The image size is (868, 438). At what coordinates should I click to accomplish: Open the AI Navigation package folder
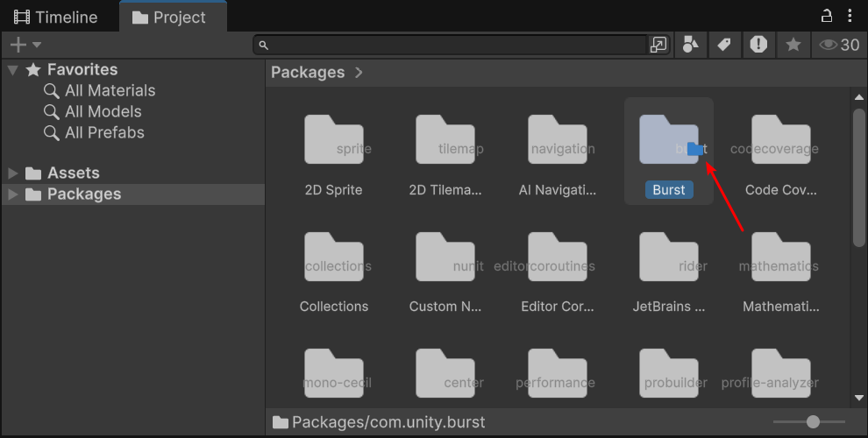point(558,139)
